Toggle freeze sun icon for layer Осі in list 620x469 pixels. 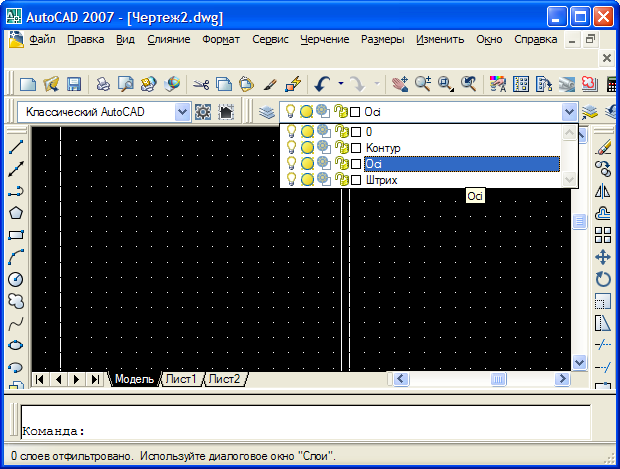(307, 164)
